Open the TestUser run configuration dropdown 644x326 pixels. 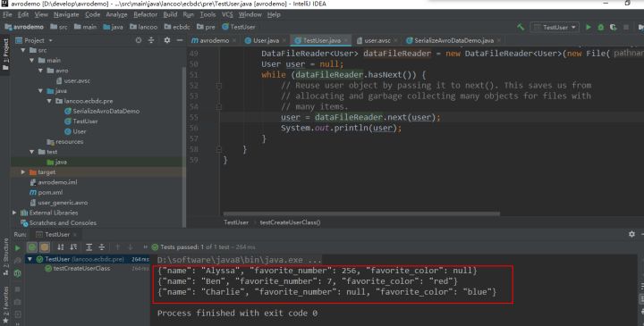(x=555, y=27)
